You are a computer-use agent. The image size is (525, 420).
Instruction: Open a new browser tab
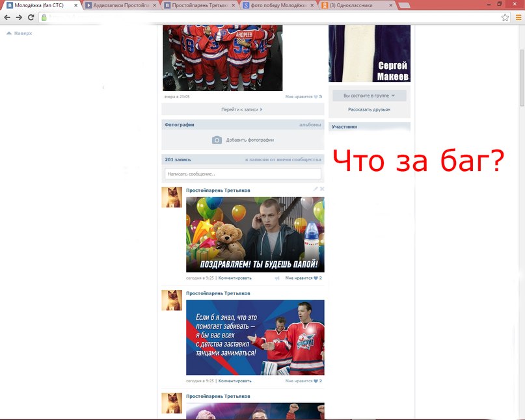coord(405,5)
